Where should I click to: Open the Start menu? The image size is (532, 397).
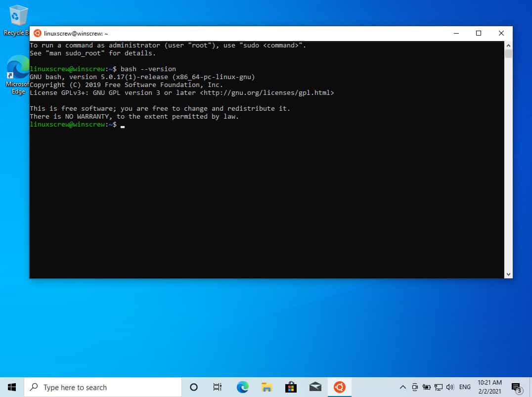tap(12, 387)
